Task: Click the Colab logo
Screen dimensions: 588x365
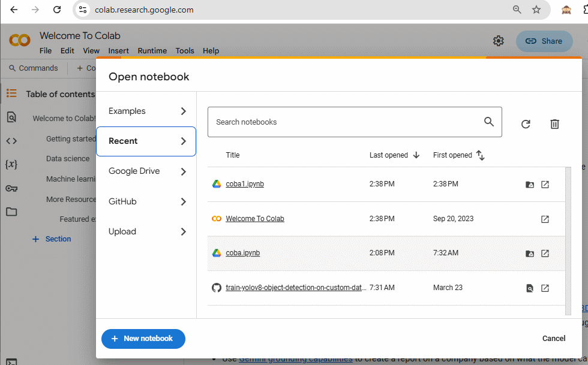Action: tap(19, 40)
